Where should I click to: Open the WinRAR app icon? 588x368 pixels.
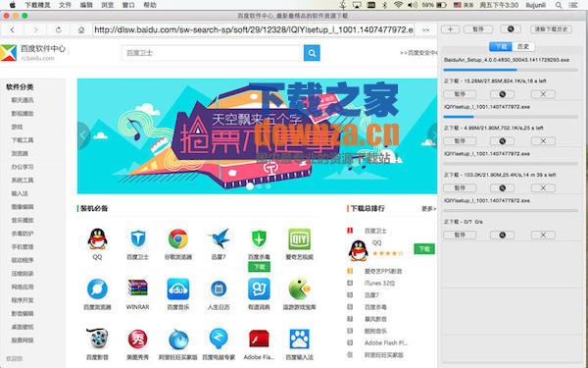137,289
